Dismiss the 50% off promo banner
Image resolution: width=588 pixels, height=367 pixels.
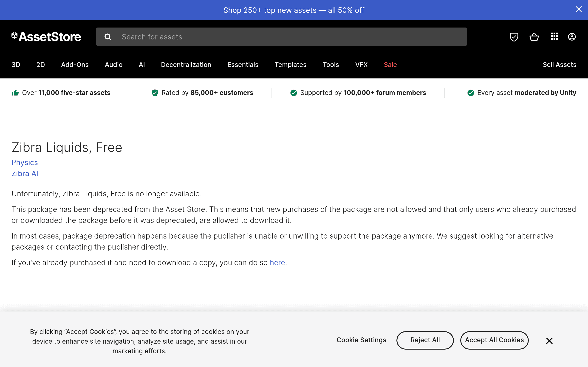[579, 9]
